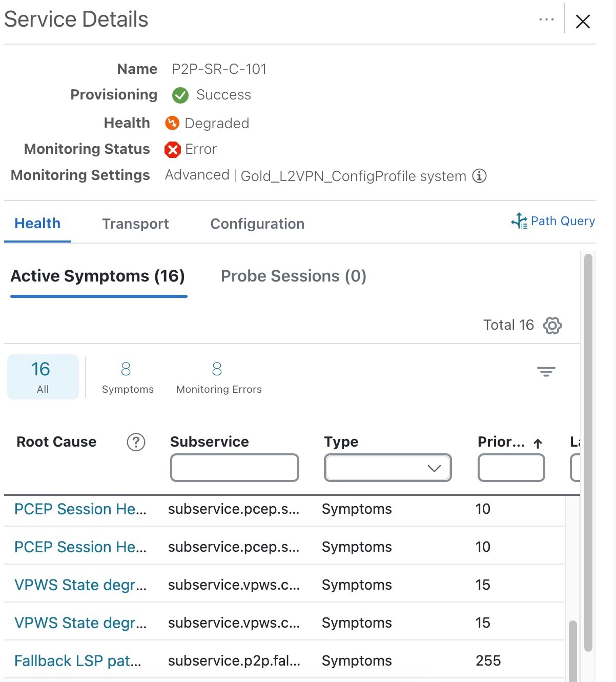Select the Symptoms 8 filter chip

tap(127, 376)
